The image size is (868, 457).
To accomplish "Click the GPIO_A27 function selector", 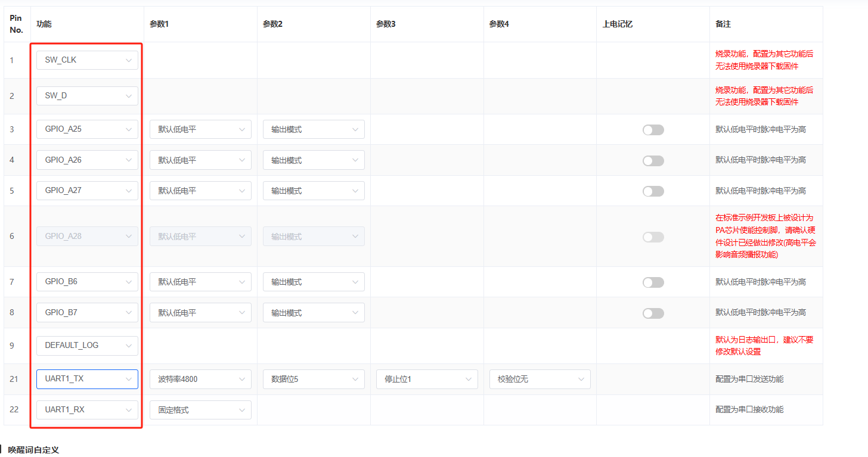I will (x=87, y=191).
